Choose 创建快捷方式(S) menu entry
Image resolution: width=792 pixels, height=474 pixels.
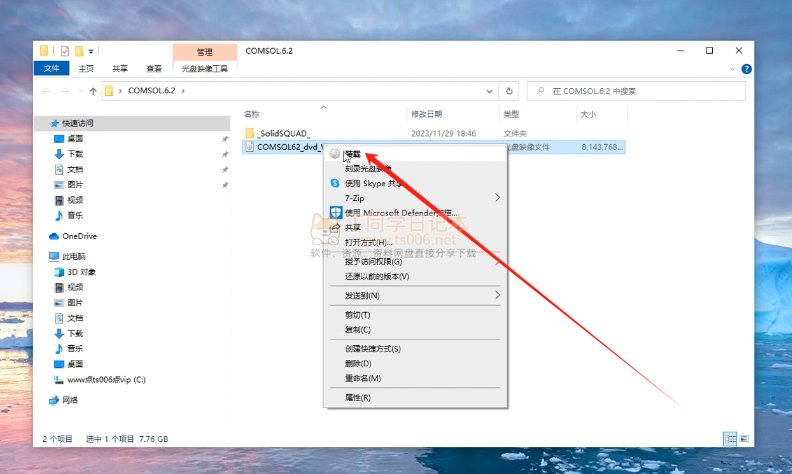(373, 349)
